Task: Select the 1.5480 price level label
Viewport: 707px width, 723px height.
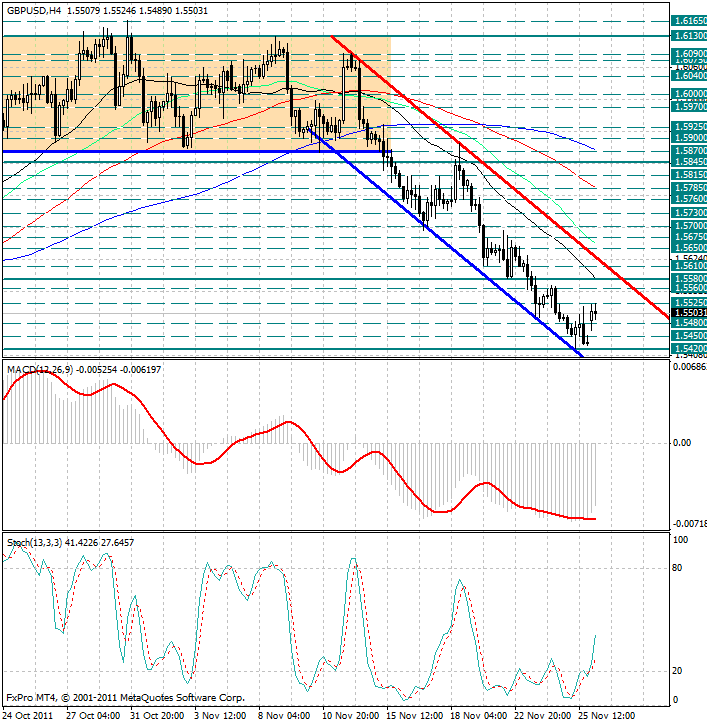Action: (689, 323)
